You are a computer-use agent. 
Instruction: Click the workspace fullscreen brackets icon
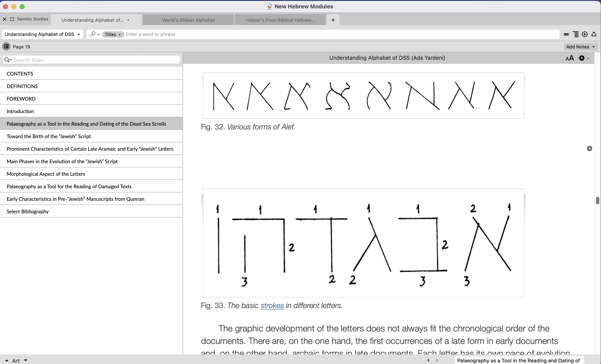[x=12, y=19]
